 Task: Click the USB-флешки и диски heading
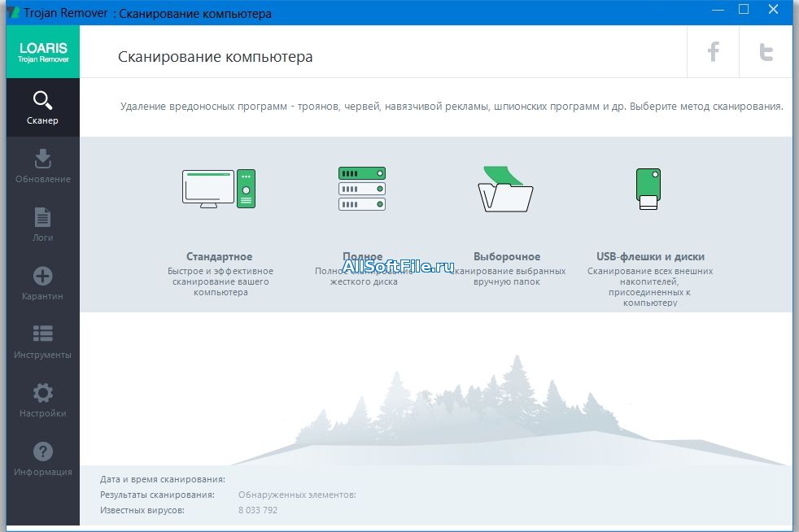click(650, 256)
